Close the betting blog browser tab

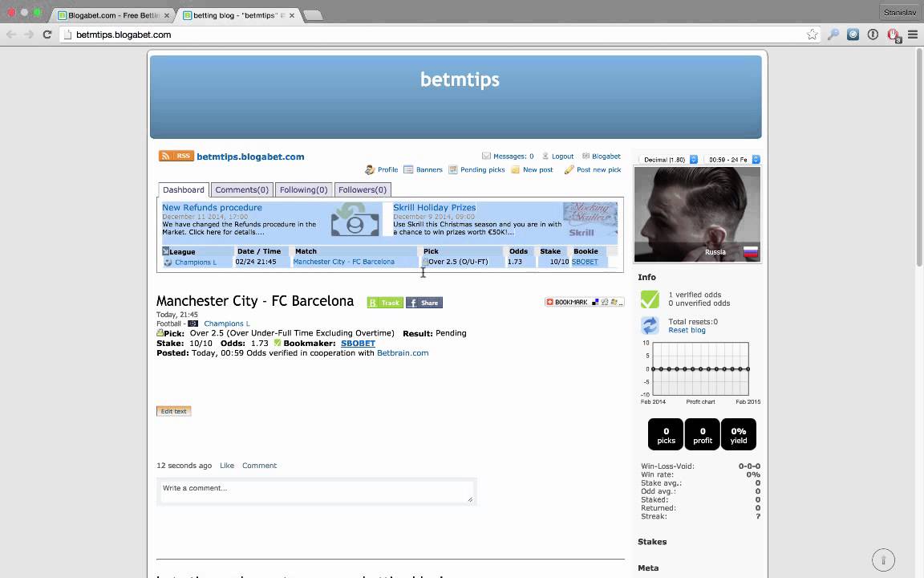tap(292, 15)
